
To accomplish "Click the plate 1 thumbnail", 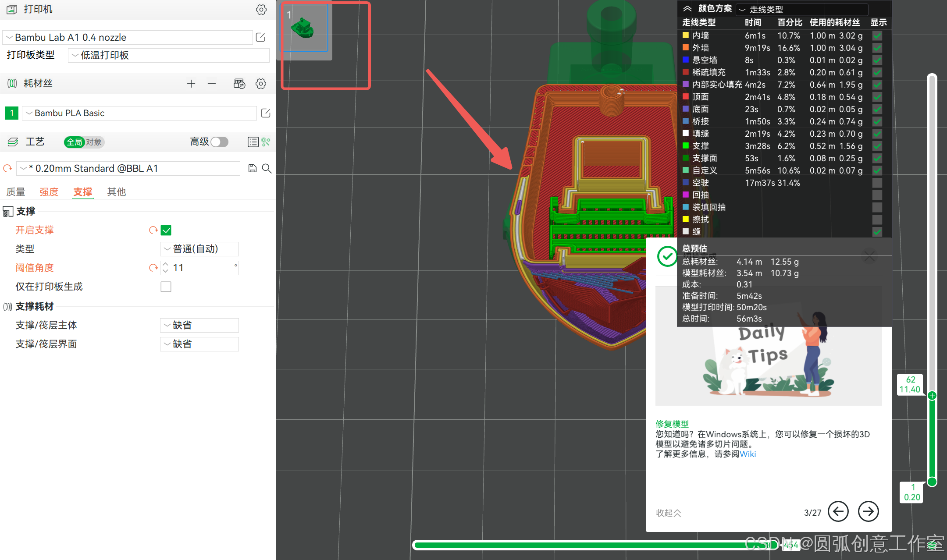I will tap(304, 28).
